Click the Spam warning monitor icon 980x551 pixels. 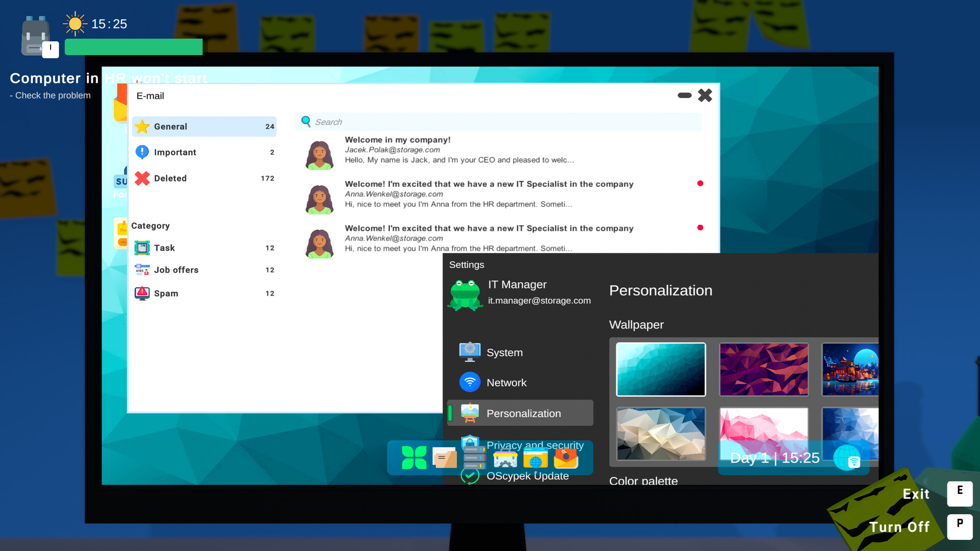[x=142, y=293]
